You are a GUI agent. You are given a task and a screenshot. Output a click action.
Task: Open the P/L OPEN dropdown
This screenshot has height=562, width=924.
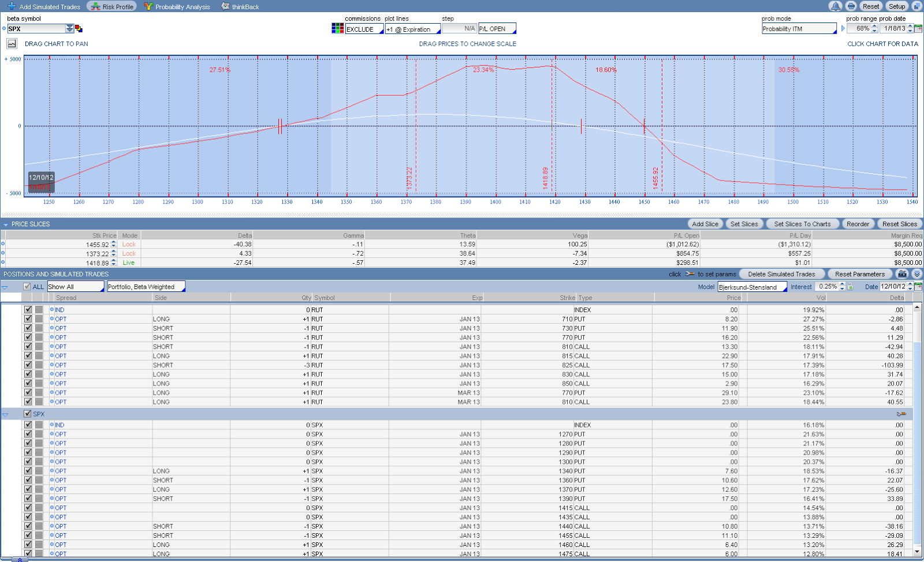point(497,28)
